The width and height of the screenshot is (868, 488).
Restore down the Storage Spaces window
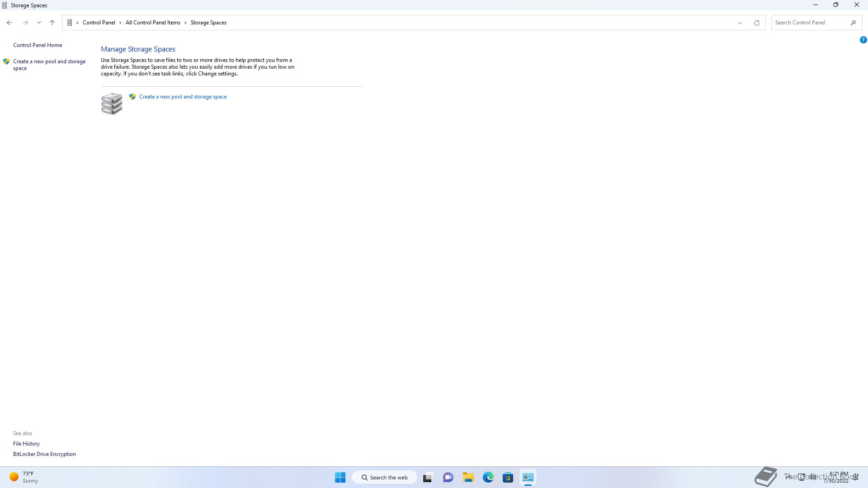[x=836, y=5]
